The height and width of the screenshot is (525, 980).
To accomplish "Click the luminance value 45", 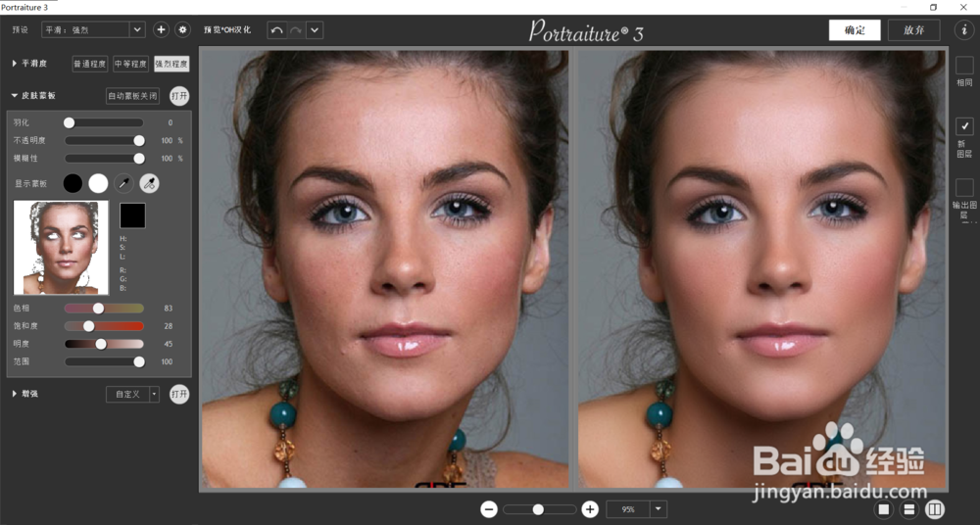I will click(x=169, y=344).
